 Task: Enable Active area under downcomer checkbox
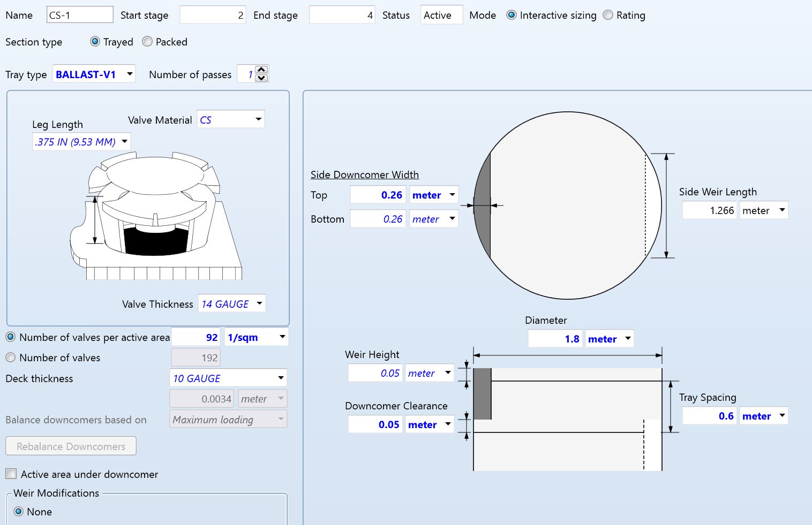[x=11, y=474]
